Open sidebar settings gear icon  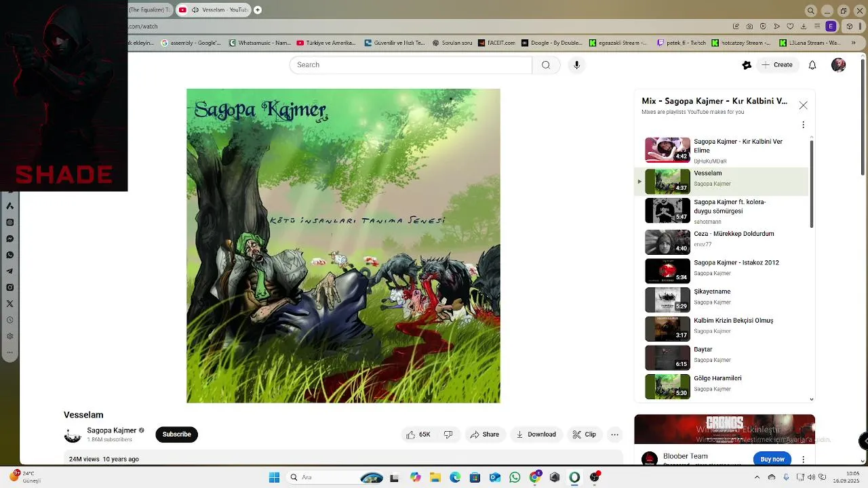click(x=9, y=336)
